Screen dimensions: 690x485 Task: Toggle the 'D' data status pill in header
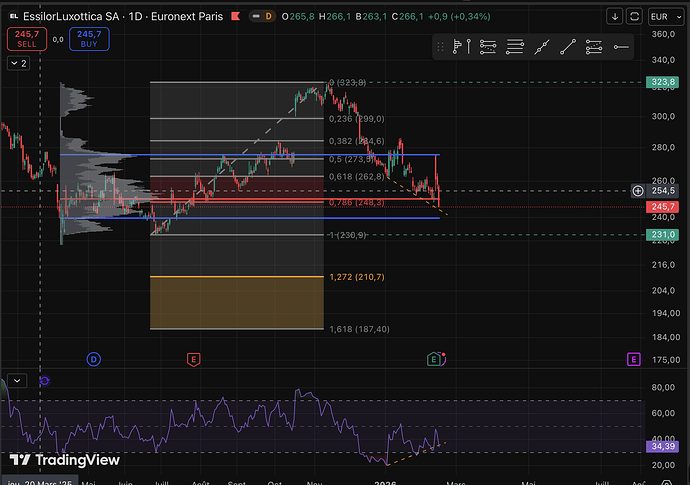point(267,17)
